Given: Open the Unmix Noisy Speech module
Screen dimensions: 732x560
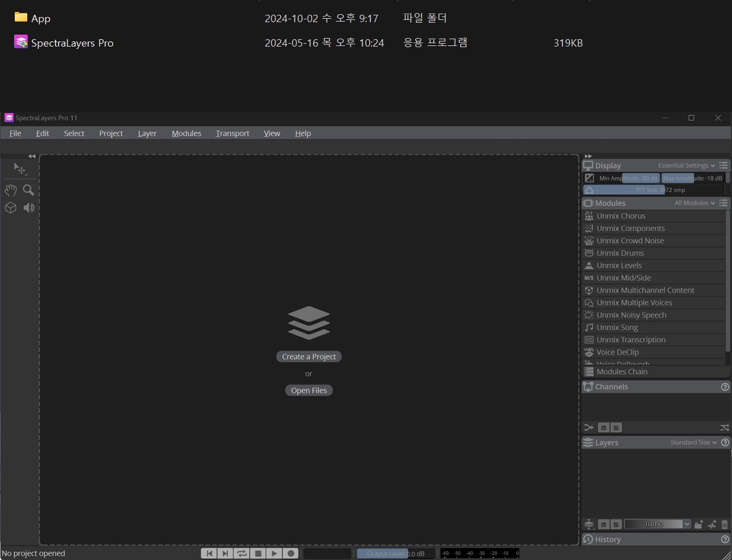Looking at the screenshot, I should click(x=654, y=315).
